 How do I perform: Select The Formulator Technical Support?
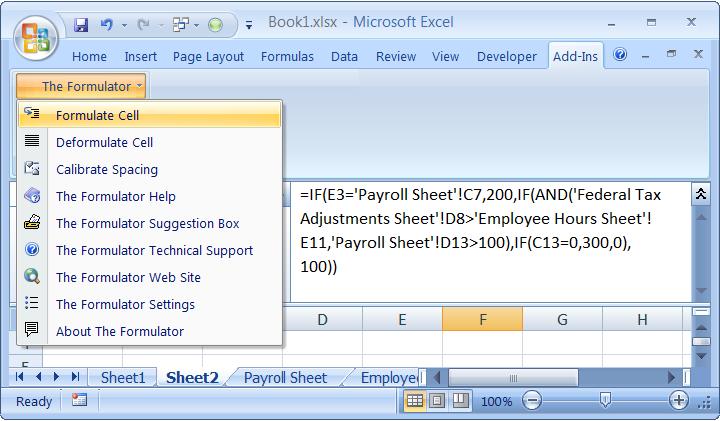(150, 250)
